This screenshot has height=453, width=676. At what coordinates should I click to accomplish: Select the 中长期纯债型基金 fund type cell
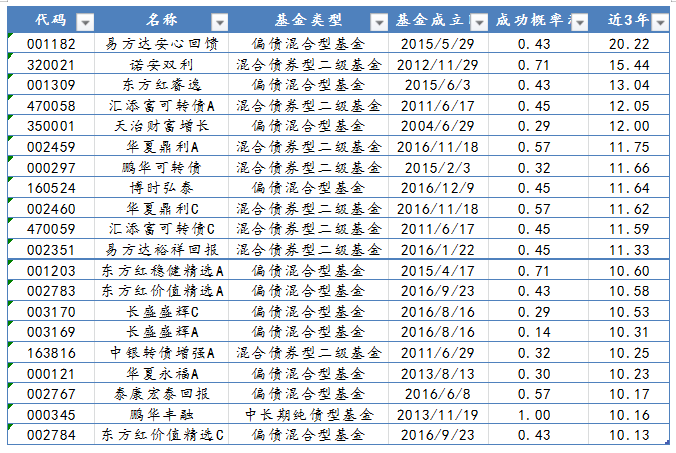pos(308,415)
